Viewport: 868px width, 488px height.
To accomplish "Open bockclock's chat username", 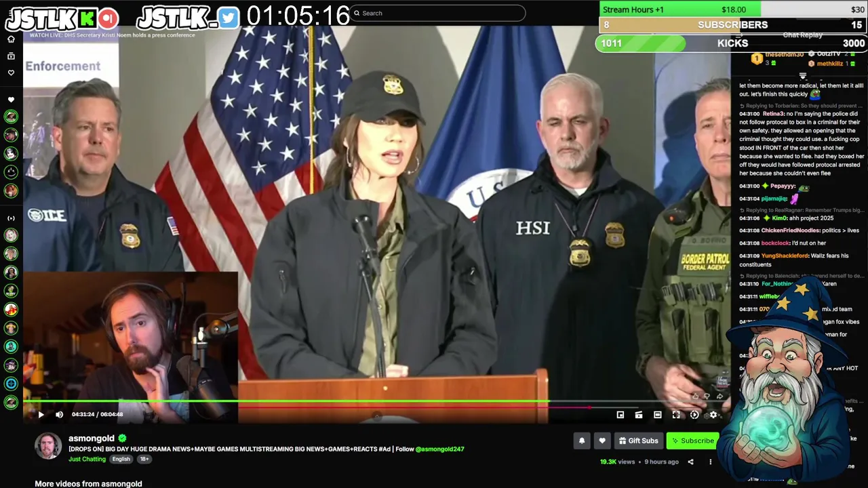I will click(775, 243).
